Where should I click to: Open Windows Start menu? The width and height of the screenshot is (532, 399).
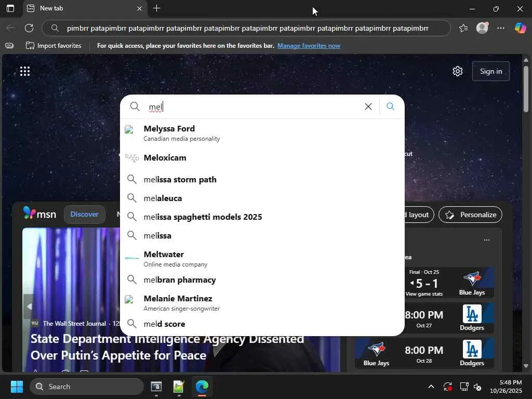[17, 387]
